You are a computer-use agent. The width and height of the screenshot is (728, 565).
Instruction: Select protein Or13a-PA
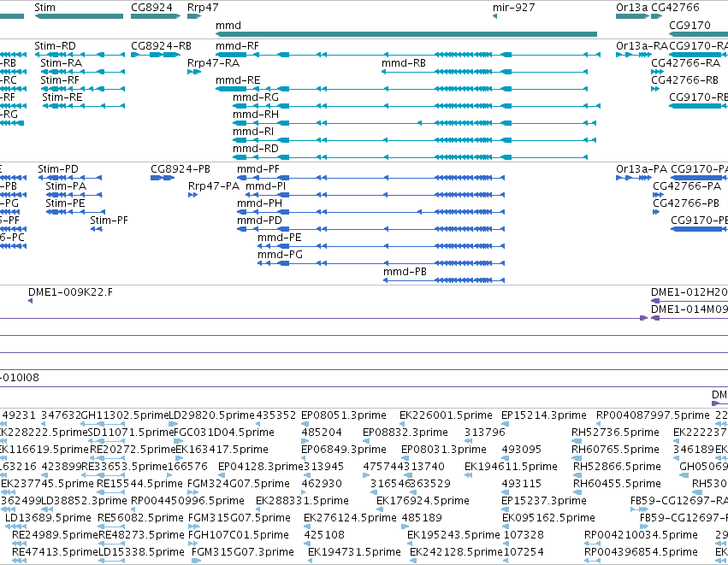point(634,178)
